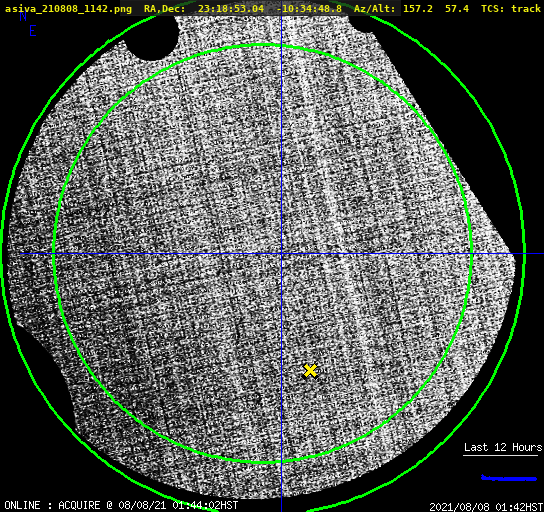Select the Last 12 Hours label
The image size is (544, 512).
(x=503, y=447)
